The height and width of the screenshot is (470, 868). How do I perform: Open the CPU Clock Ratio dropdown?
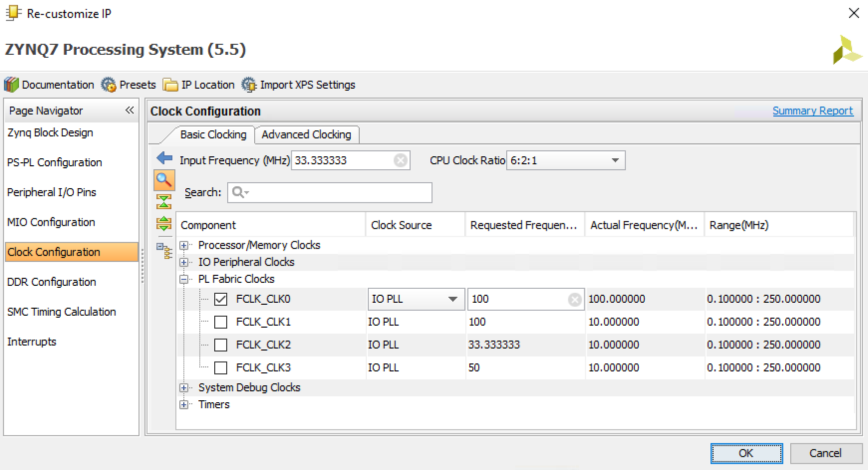tap(566, 160)
